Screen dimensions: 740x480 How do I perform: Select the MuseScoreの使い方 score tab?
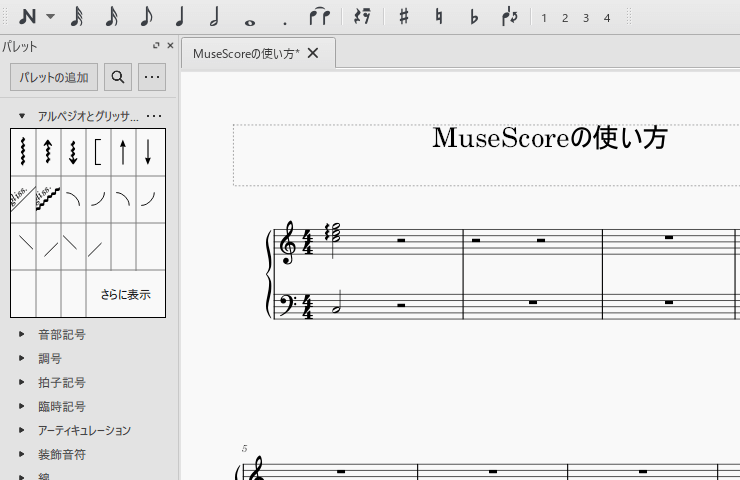[245, 54]
